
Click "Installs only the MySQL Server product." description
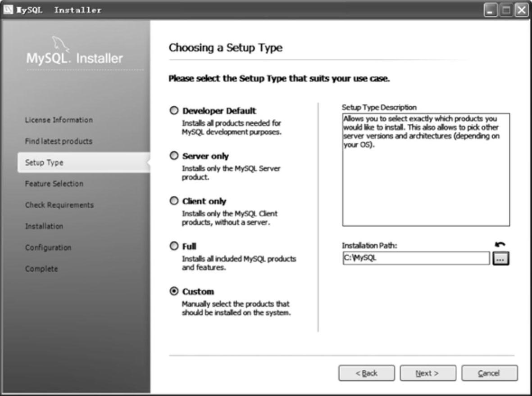(x=231, y=172)
